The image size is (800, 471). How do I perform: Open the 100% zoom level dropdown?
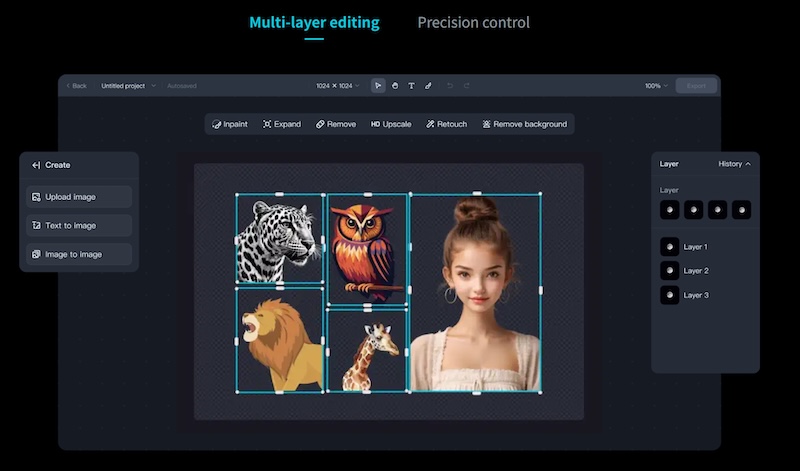point(656,86)
